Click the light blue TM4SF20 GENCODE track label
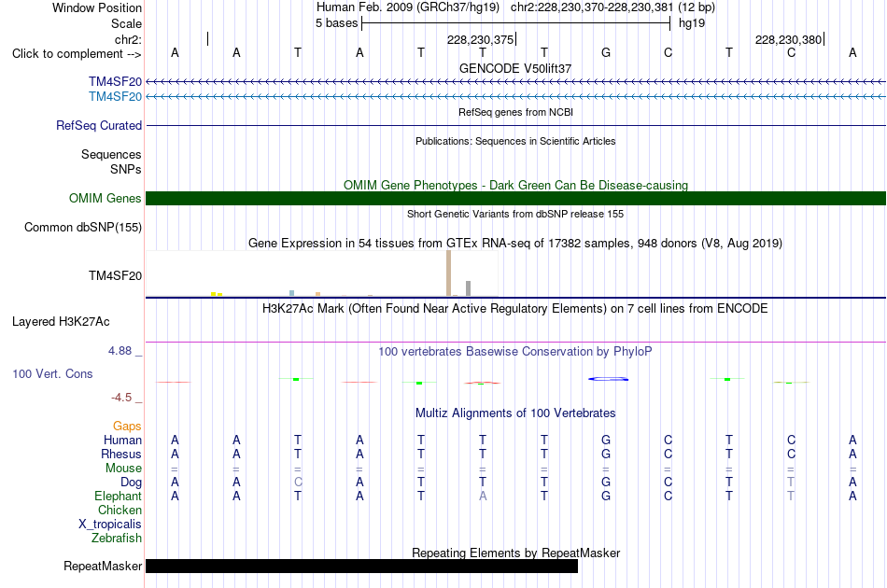Viewport: 887px width, 588px height. point(115,97)
